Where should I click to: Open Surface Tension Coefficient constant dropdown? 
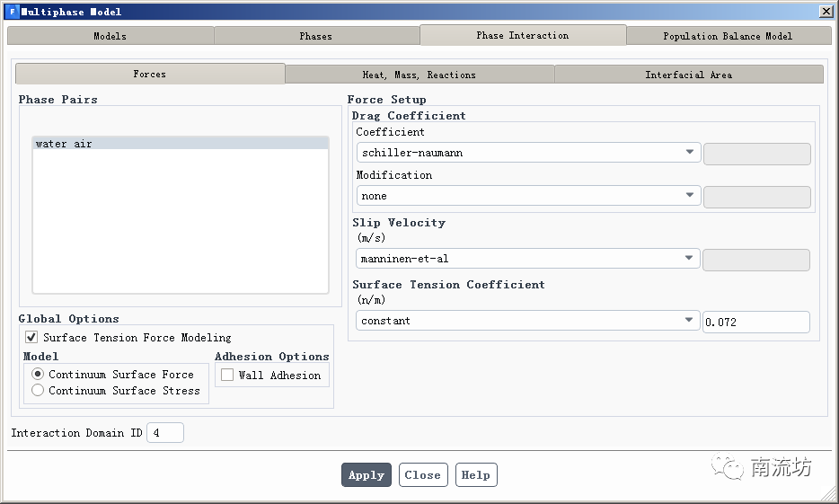point(528,321)
